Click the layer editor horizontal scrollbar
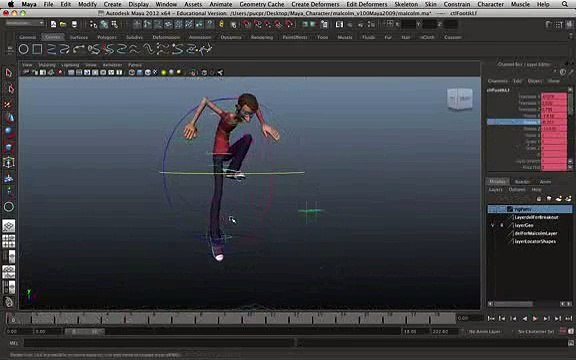This screenshot has width=576, height=360. (514, 304)
